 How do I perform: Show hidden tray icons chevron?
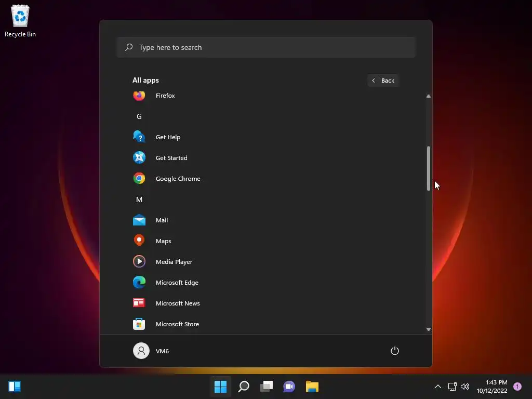(x=438, y=387)
